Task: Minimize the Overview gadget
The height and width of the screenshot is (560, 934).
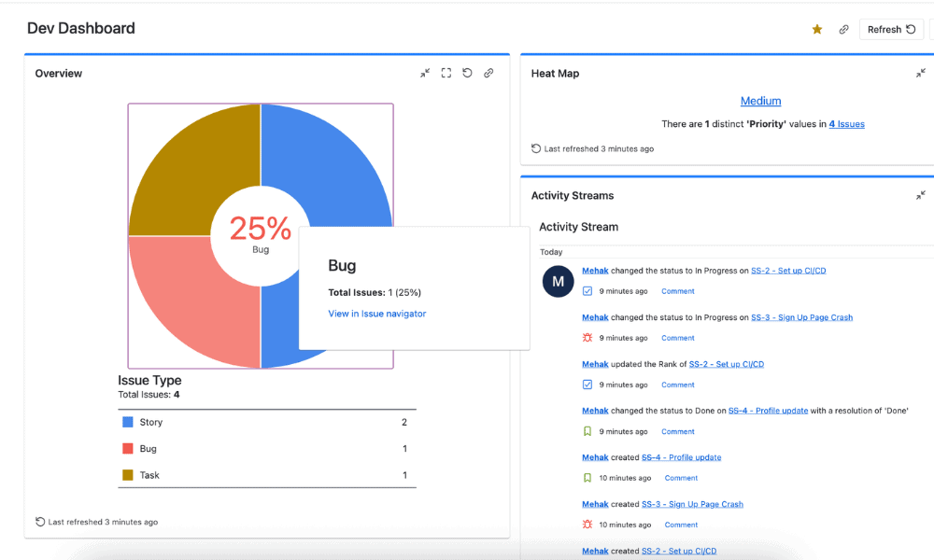Action: click(x=425, y=73)
